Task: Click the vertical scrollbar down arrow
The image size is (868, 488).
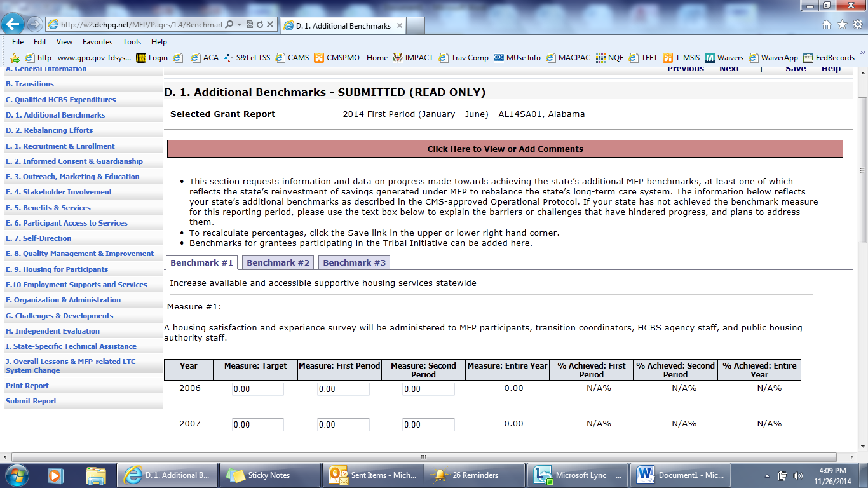Action: click(862, 447)
